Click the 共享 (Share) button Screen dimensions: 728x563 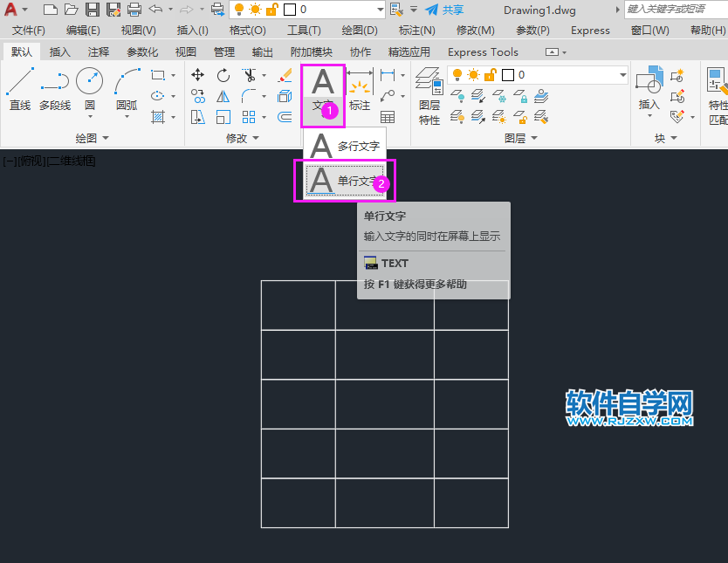(444, 10)
